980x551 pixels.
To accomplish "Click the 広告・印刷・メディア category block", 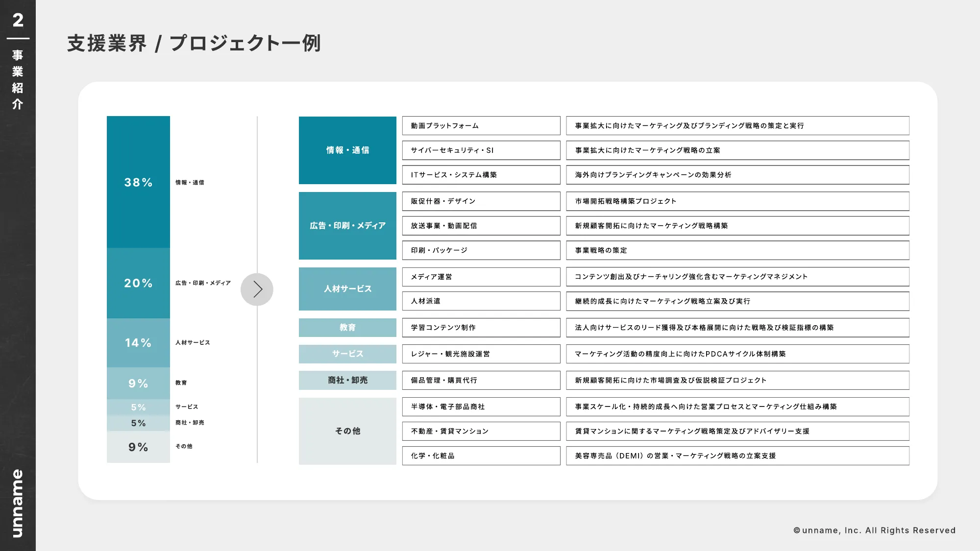I will click(347, 226).
